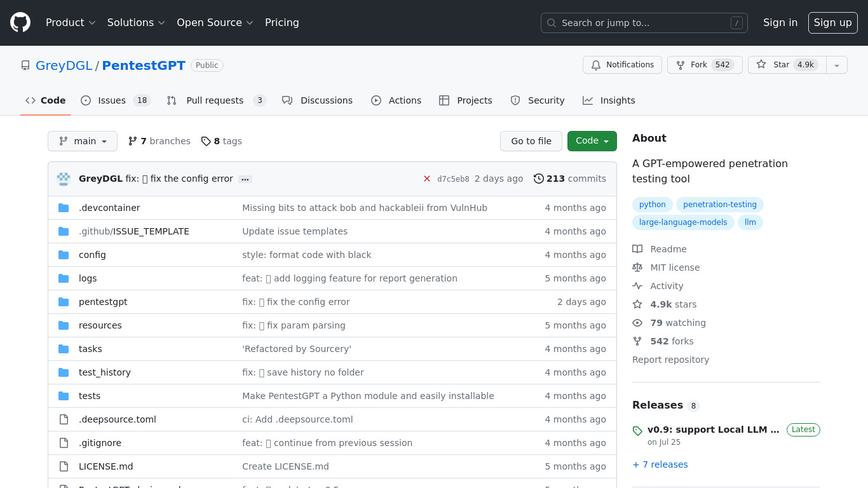Image resolution: width=868 pixels, height=488 pixels.
Task: Open the logs folder
Action: (x=88, y=278)
